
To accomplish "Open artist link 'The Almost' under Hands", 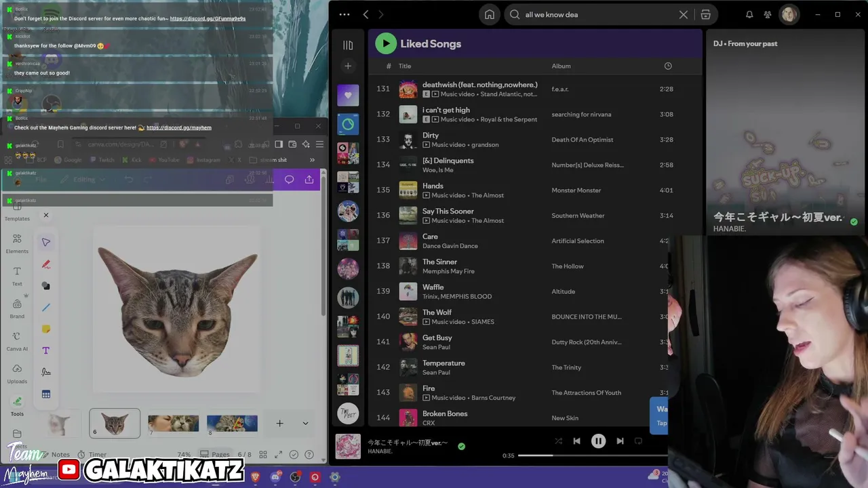I will 488,195.
